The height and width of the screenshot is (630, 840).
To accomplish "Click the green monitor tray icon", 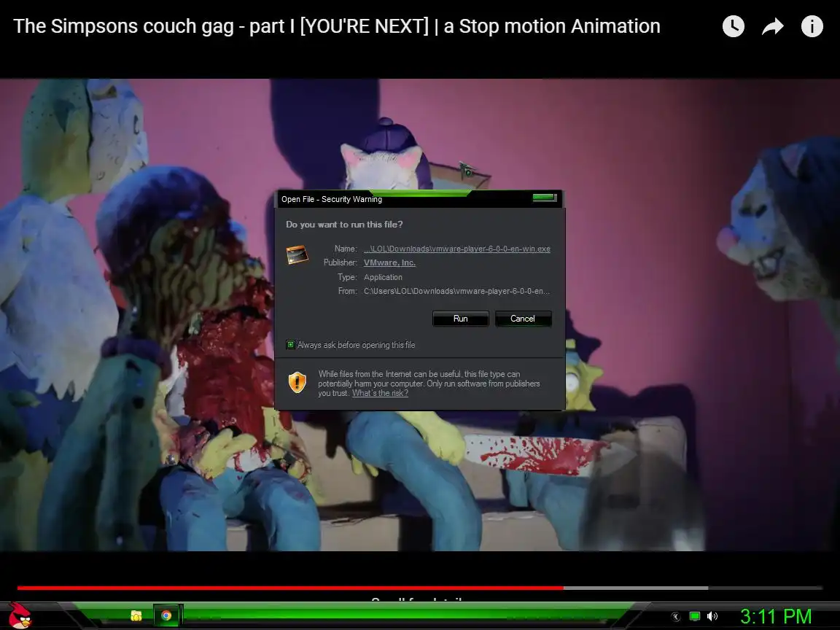I will pyautogui.click(x=694, y=616).
